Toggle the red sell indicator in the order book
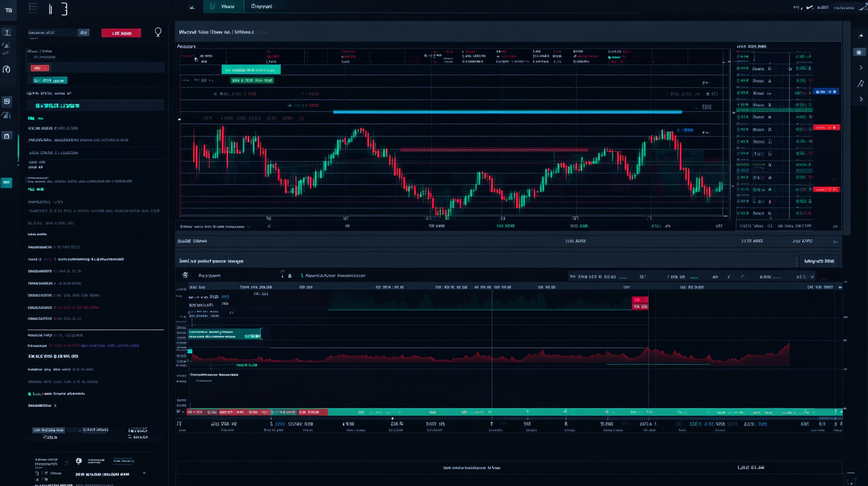This screenshot has width=868, height=486. pyautogui.click(x=827, y=127)
